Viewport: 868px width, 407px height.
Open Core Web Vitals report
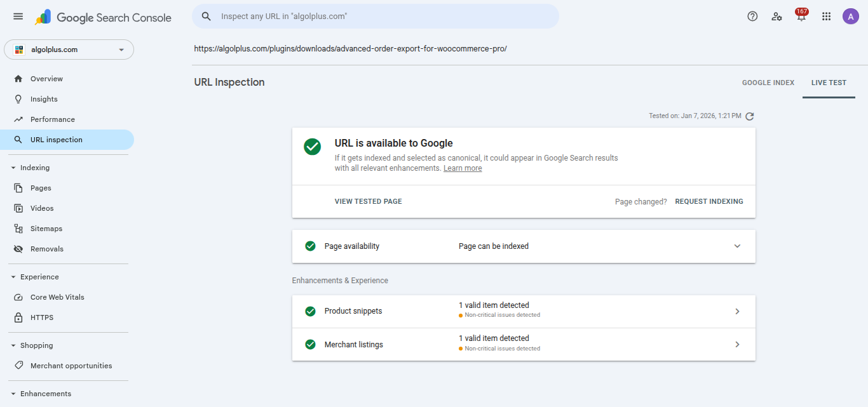[x=57, y=297]
